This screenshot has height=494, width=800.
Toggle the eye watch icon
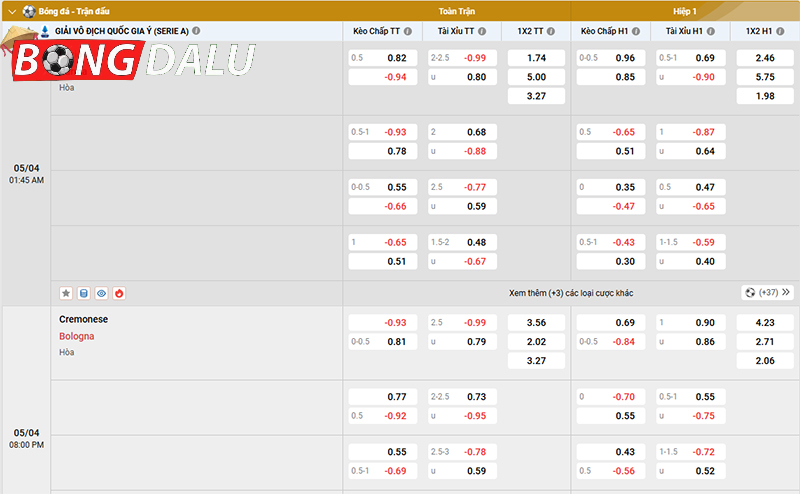tap(101, 293)
